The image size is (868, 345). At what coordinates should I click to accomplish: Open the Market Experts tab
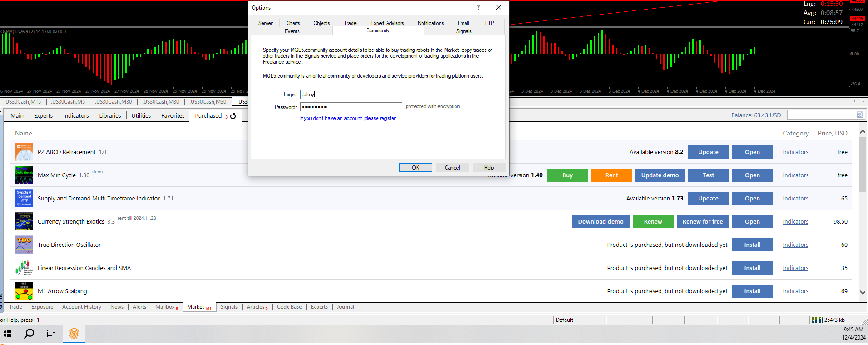pyautogui.click(x=43, y=116)
